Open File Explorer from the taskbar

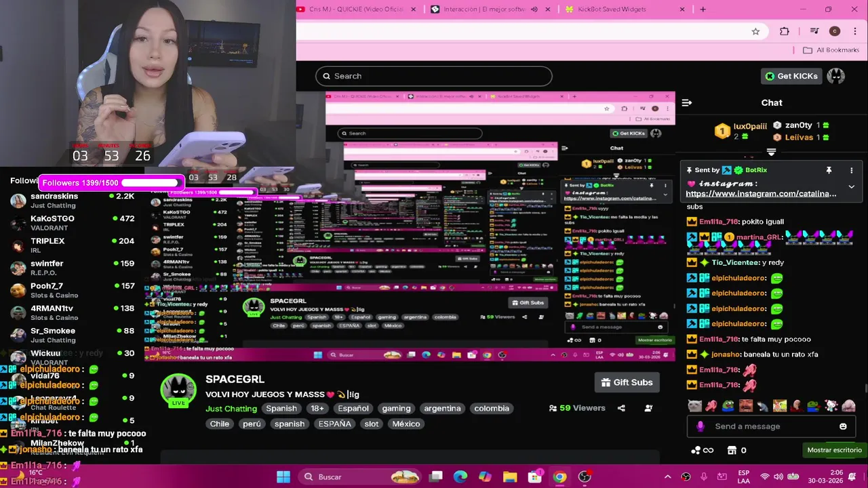point(510,476)
